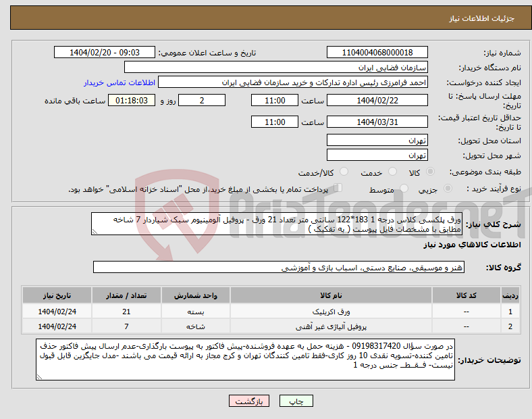Screen dimensions: 532x419
Task: Click the توضیحات خریدار notes textarea
Action: (245, 360)
